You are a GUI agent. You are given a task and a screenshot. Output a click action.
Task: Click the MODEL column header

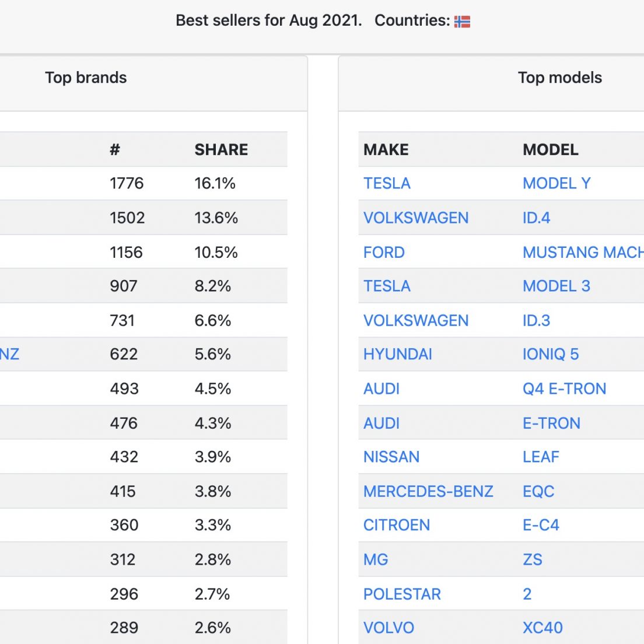coord(550,149)
